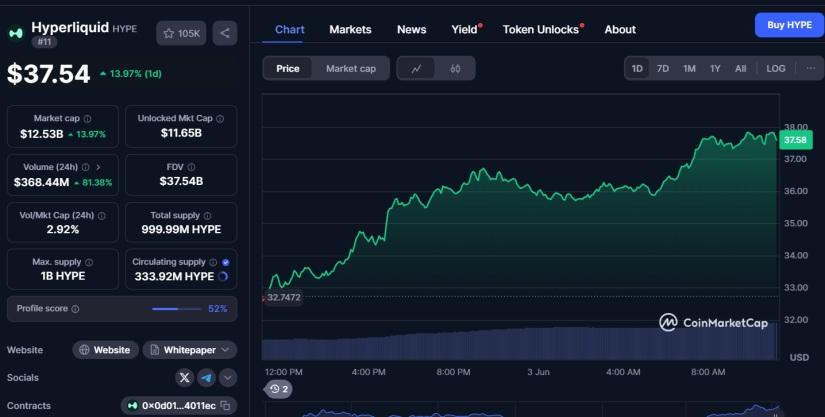Open the project Website link
Image resolution: width=825 pixels, height=417 pixels.
pos(105,350)
